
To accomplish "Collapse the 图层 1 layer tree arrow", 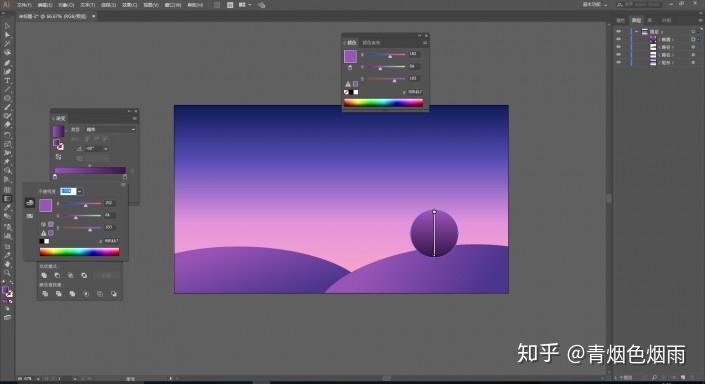I will pyautogui.click(x=636, y=31).
